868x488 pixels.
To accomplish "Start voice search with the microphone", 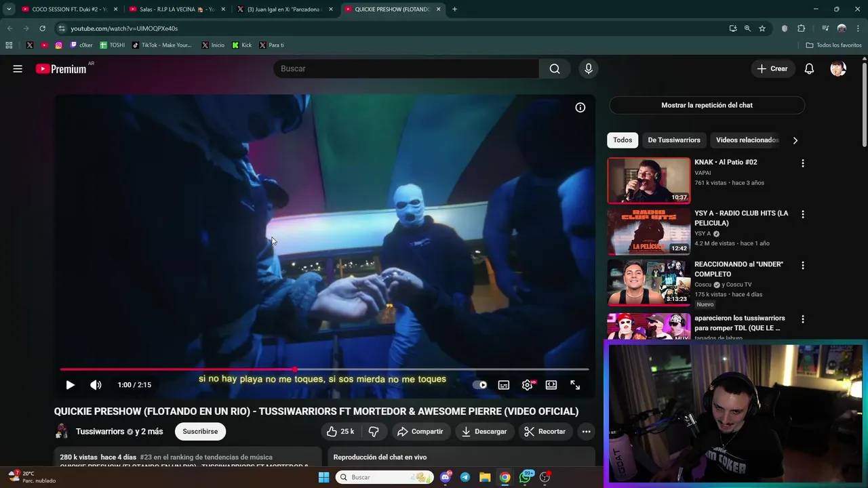I will point(589,68).
